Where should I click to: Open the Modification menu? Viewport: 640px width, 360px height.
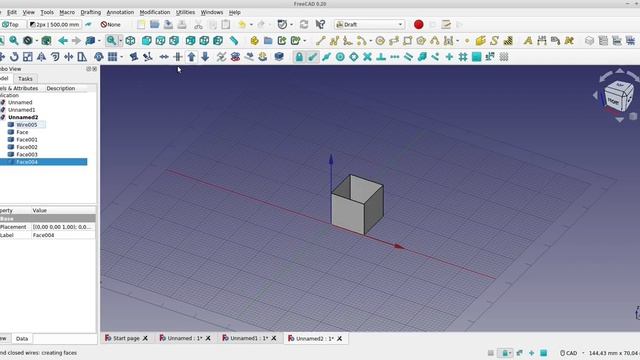coord(155,12)
